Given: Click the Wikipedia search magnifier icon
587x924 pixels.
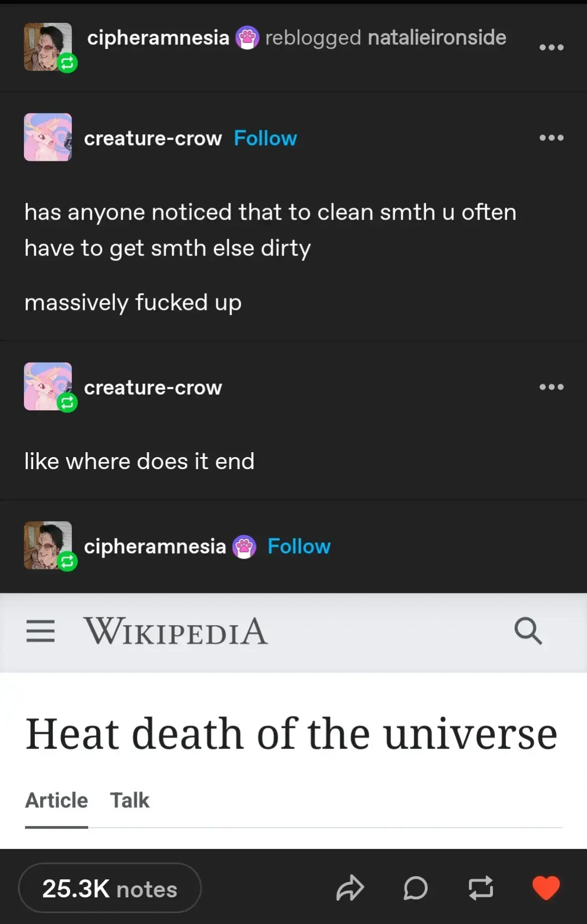Looking at the screenshot, I should pos(528,630).
